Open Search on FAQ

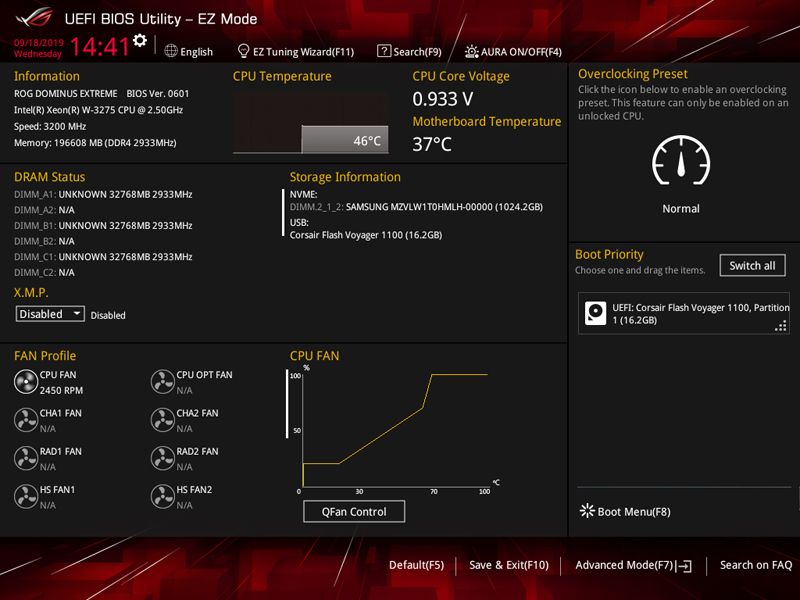756,565
